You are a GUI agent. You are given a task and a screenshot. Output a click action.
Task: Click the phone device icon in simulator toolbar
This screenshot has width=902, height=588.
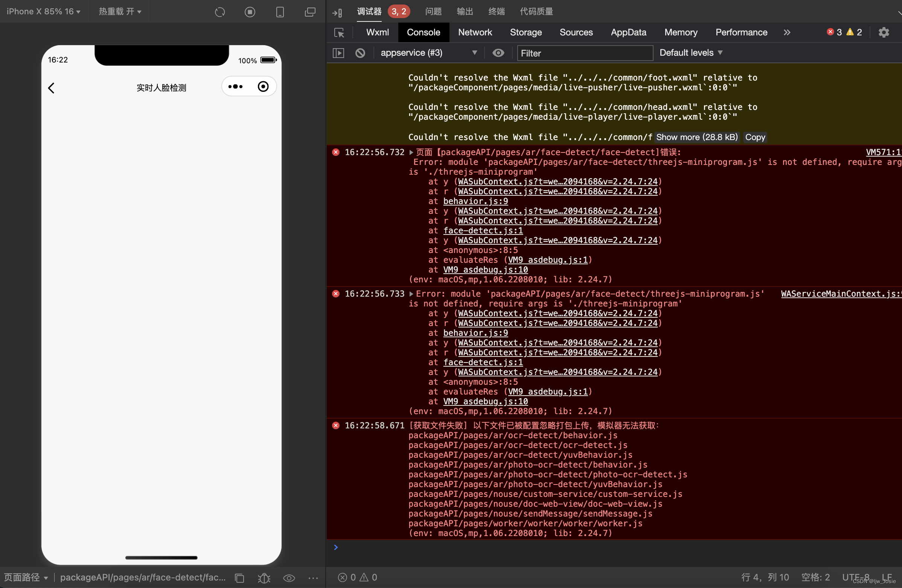tap(280, 12)
